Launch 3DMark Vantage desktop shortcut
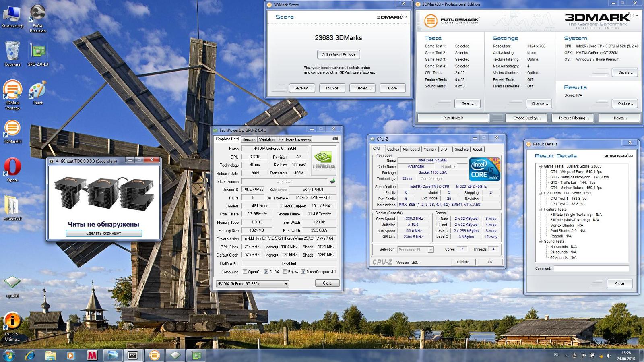This screenshot has width=644, height=362. pos(12,95)
